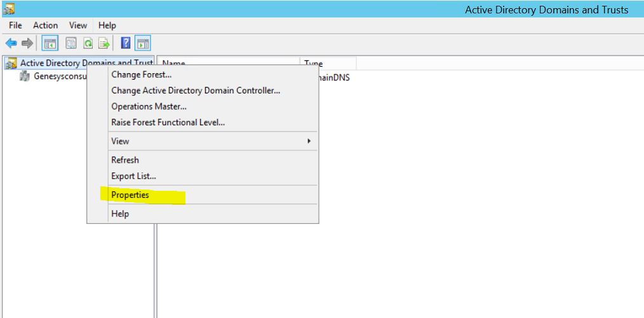Image resolution: width=644 pixels, height=318 pixels.
Task: Click the Forward arrow toolbar icon
Action: point(27,43)
